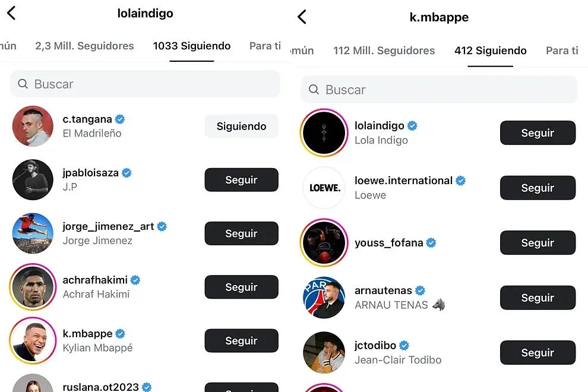Open the youss_fofana story avatar
The width and height of the screenshot is (588, 392).
pyautogui.click(x=324, y=243)
